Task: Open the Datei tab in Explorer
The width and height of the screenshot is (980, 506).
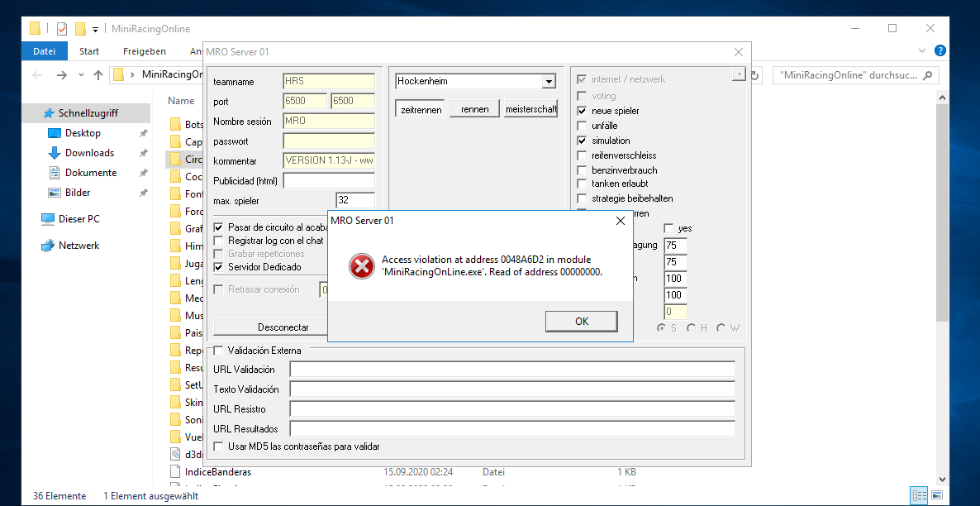Action: (45, 51)
